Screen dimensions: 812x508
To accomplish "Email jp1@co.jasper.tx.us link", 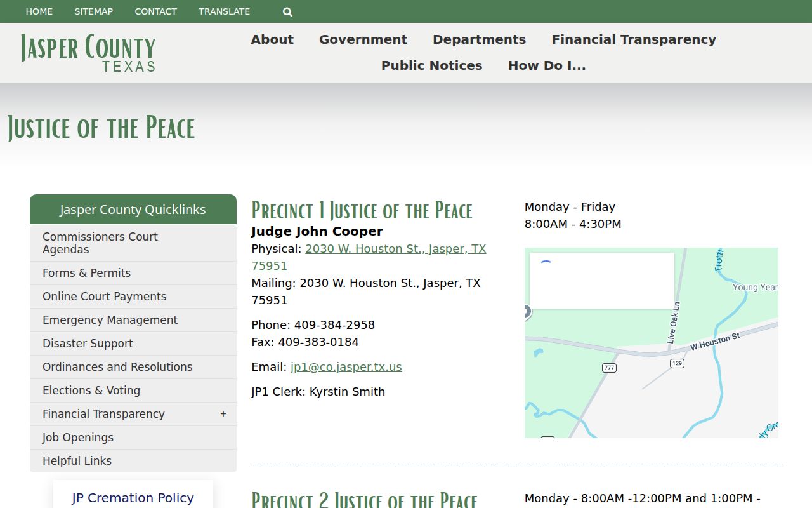I will 346,367.
